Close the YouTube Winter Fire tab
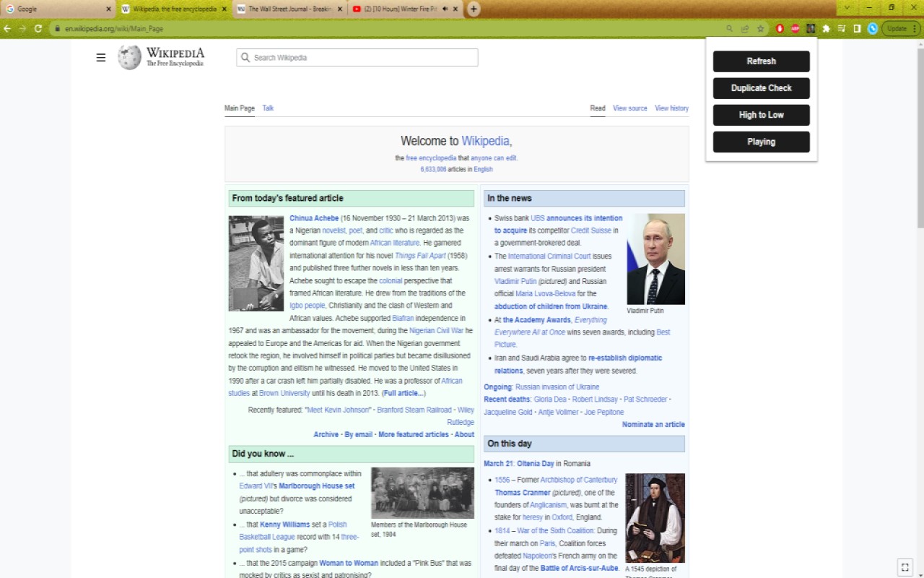This screenshot has height=578, width=924. tap(456, 9)
